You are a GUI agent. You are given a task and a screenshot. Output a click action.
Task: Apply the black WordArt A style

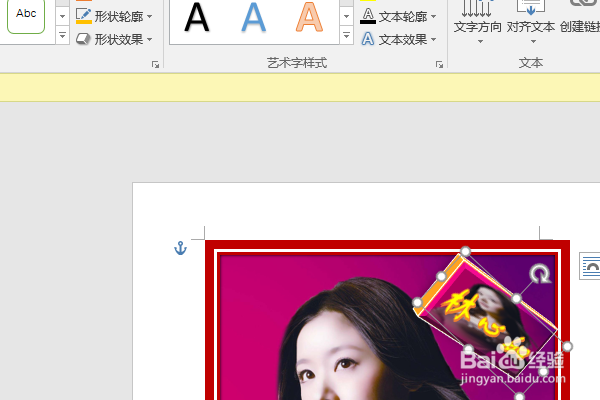tap(197, 17)
